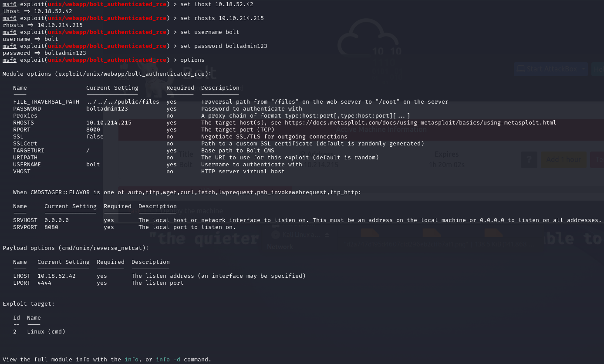The height and width of the screenshot is (364, 604).
Task: Select the FILE_TRAVERSAL_PATH option name
Action: click(46, 102)
